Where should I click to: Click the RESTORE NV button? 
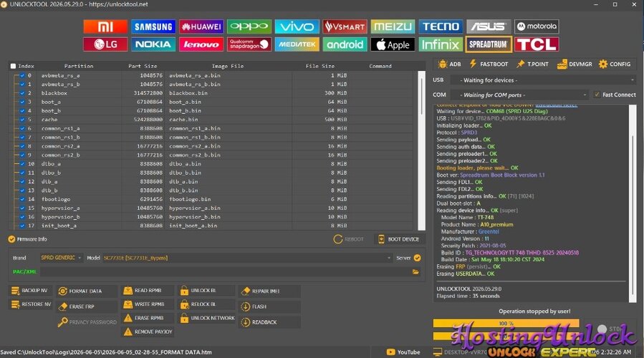tap(32, 304)
